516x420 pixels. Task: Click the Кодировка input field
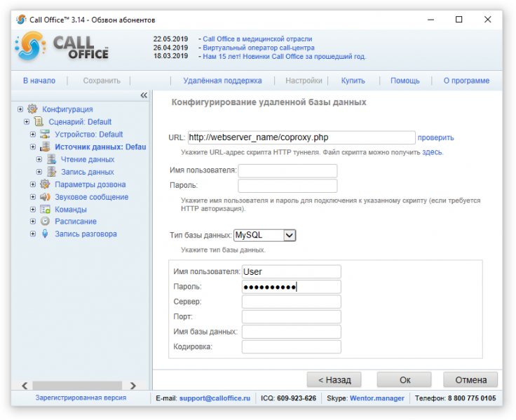291,347
